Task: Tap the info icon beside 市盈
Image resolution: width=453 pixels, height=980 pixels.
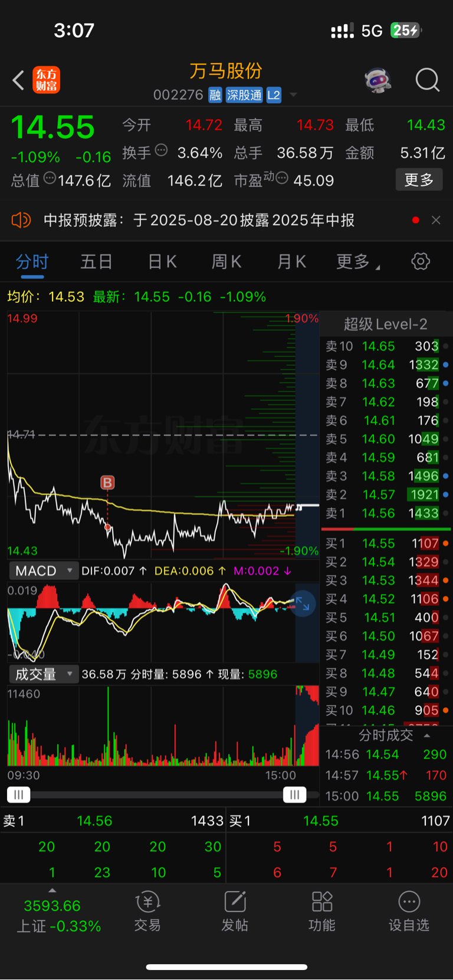Action: click(281, 178)
